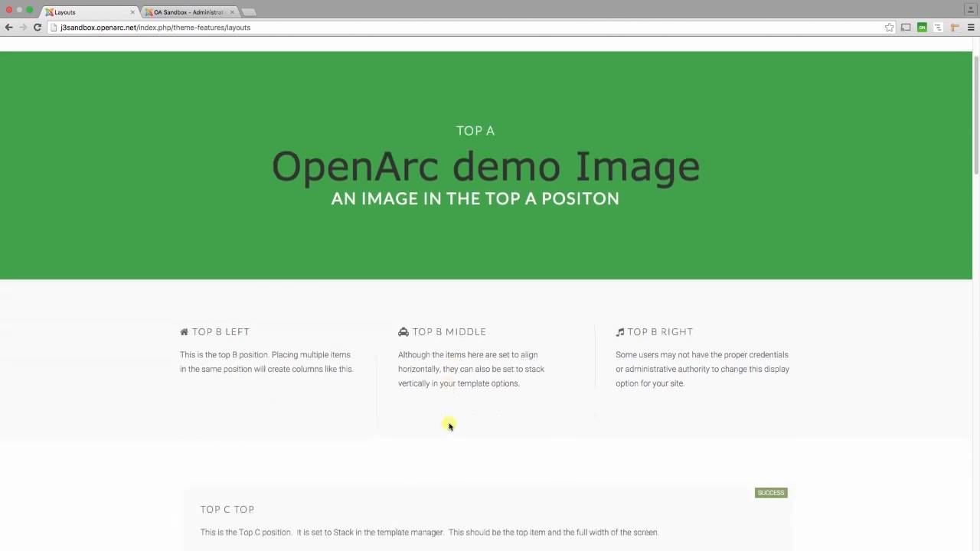980x551 pixels.
Task: Open the Cast screen extension
Action: [906, 28]
